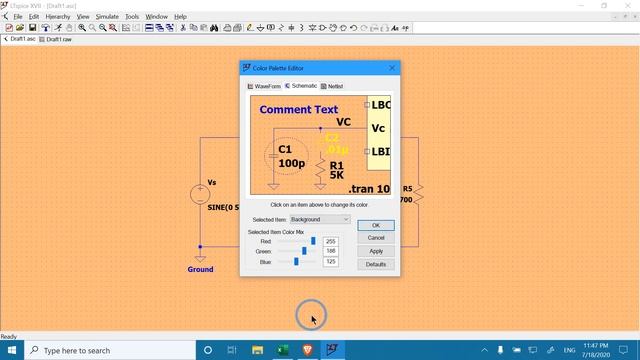Undo last action with toolbar arrow

coord(353,28)
